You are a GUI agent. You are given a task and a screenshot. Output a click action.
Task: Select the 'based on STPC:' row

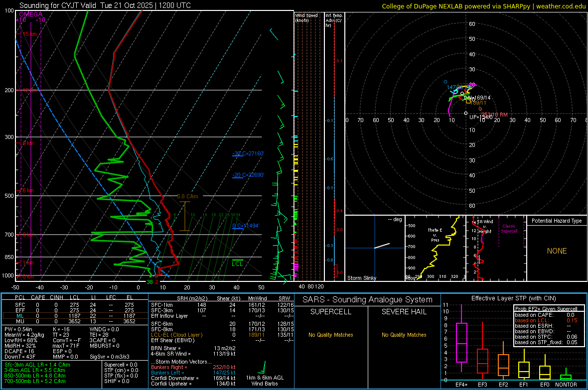(546, 337)
